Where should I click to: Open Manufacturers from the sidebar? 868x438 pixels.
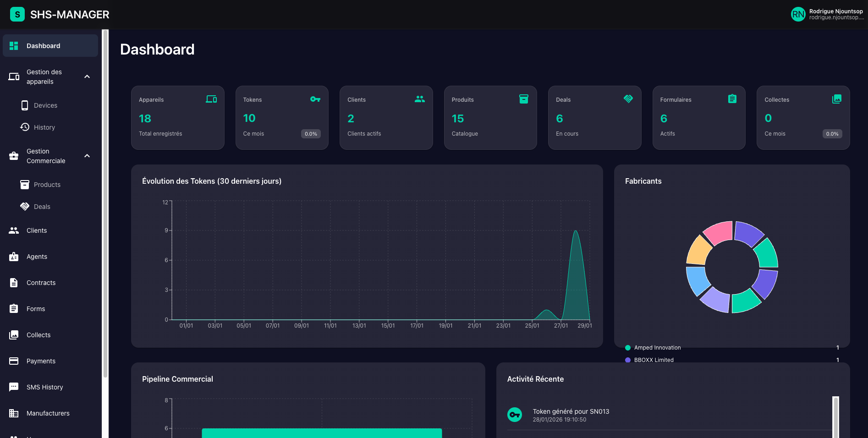click(x=48, y=413)
